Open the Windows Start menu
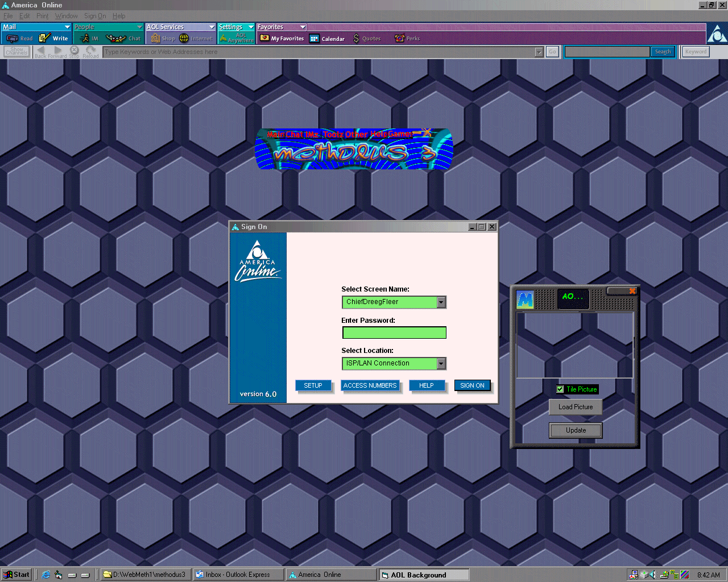The height and width of the screenshot is (582, 728). point(16,575)
